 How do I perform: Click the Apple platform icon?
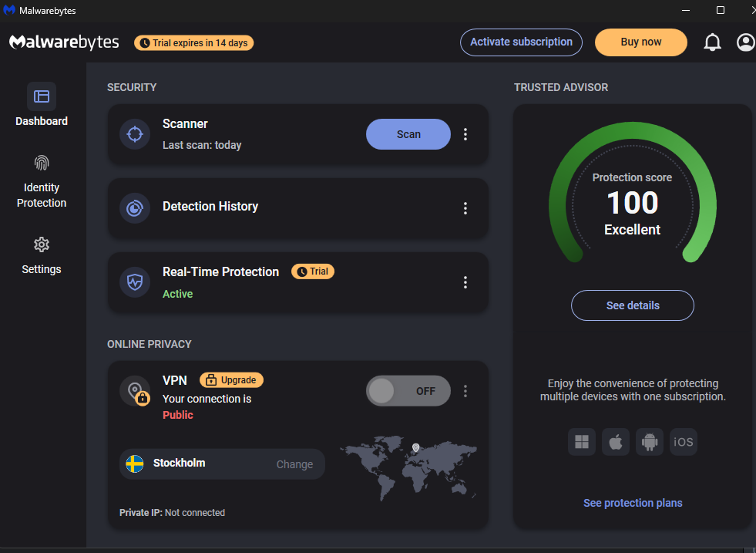click(x=616, y=441)
